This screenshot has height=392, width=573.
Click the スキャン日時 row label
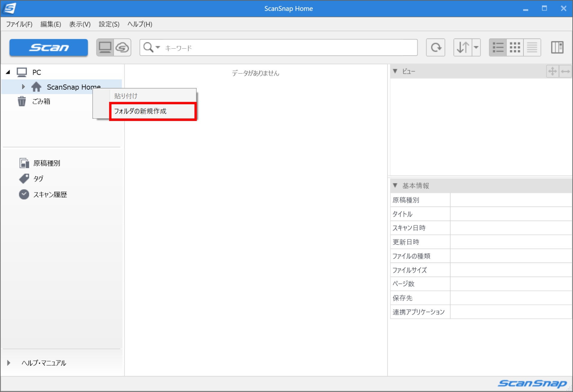(x=409, y=228)
